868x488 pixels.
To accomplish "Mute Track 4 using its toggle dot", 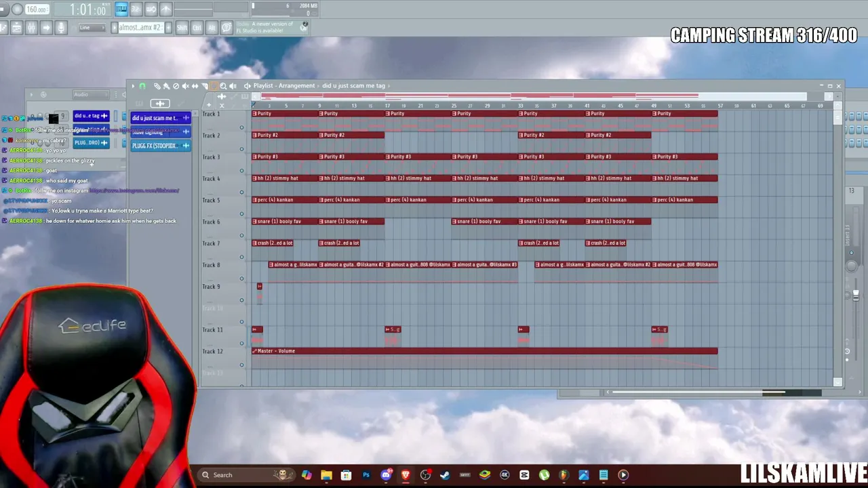I will pyautogui.click(x=241, y=192).
